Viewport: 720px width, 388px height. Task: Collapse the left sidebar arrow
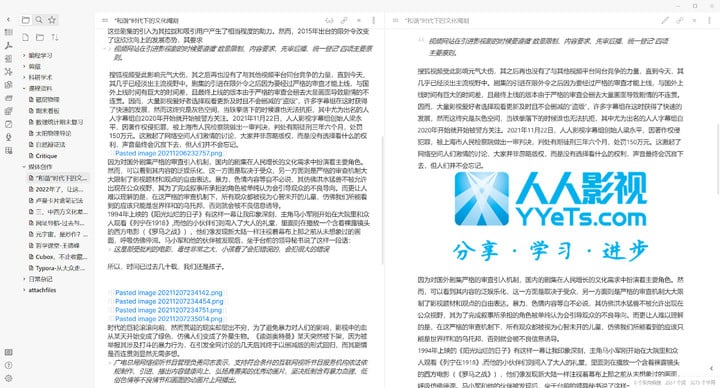8,19
